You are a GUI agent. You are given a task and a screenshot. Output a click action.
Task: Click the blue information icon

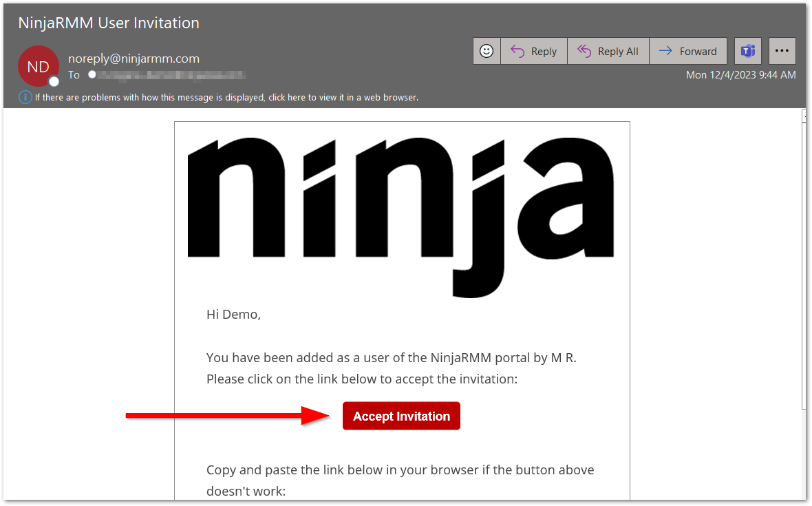point(25,97)
